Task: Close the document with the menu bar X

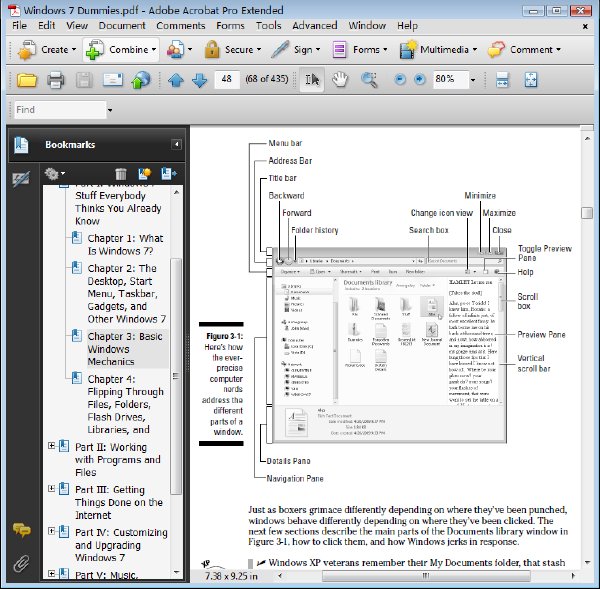Action: [585, 26]
